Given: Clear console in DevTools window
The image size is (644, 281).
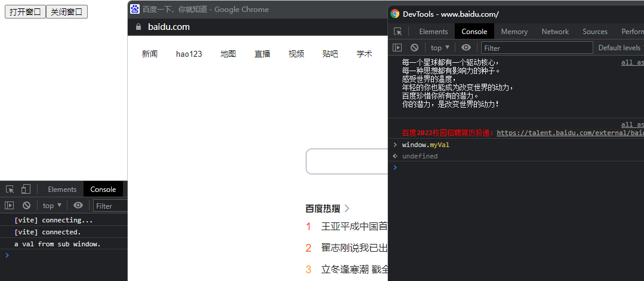Looking at the screenshot, I should [x=414, y=48].
